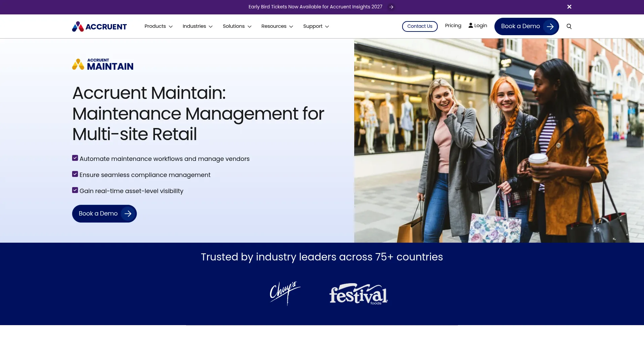
Task: Click the shoppers hero image
Action: [499, 140]
